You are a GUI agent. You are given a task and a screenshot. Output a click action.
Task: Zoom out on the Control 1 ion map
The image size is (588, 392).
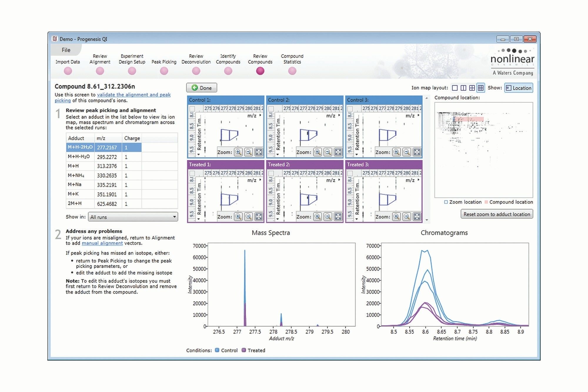[x=248, y=152]
